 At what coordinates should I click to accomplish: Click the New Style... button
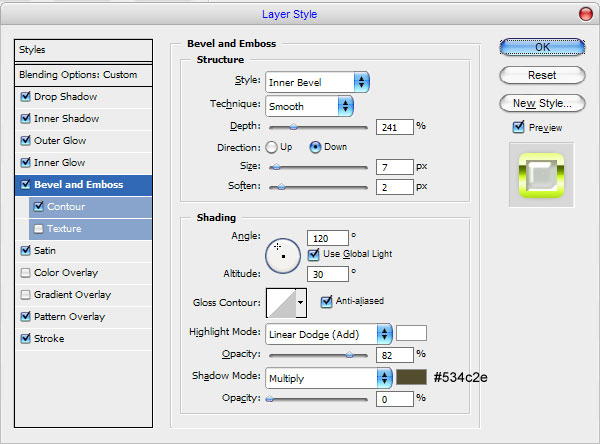tap(542, 103)
